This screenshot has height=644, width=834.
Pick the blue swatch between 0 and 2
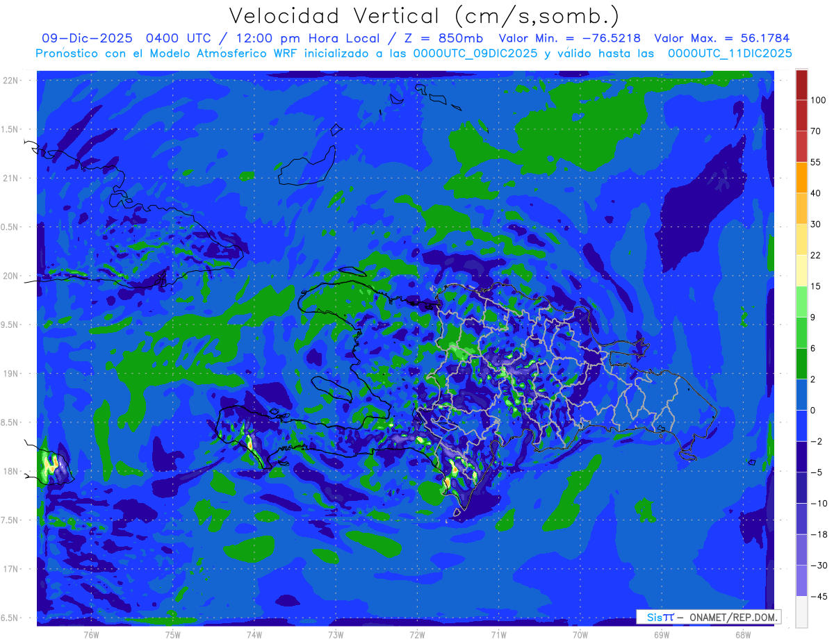tap(801, 395)
